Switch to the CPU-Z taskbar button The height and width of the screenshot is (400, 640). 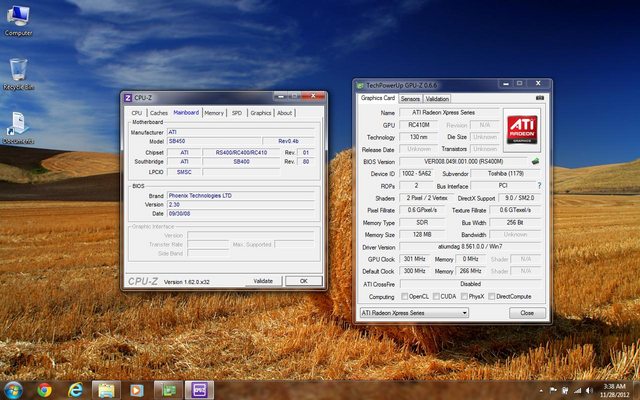coord(199,390)
